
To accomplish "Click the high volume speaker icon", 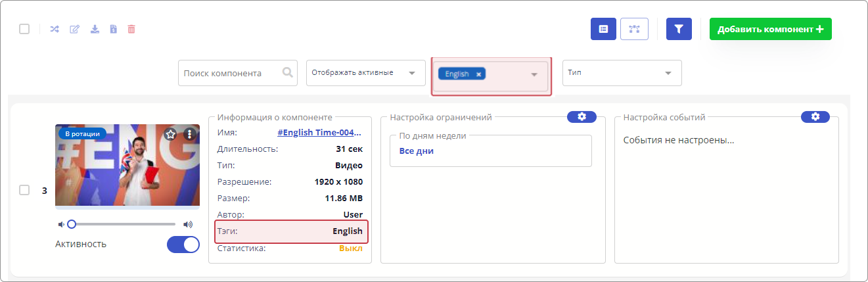I will tap(188, 224).
